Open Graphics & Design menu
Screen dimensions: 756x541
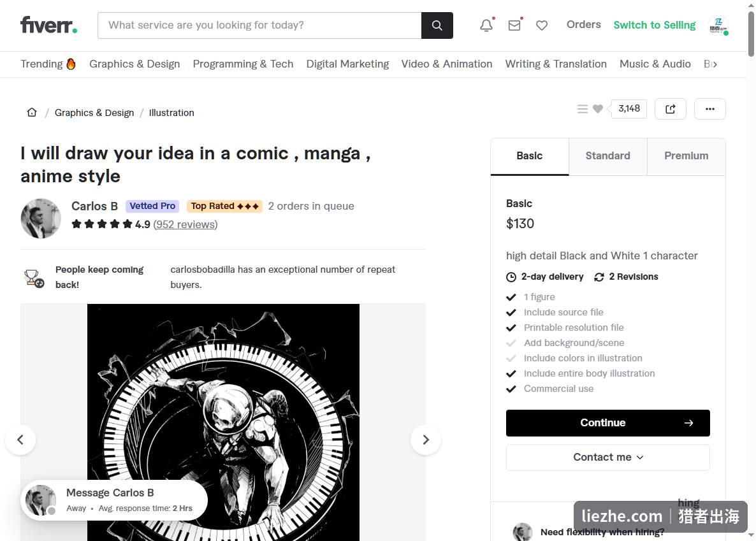coord(134,64)
